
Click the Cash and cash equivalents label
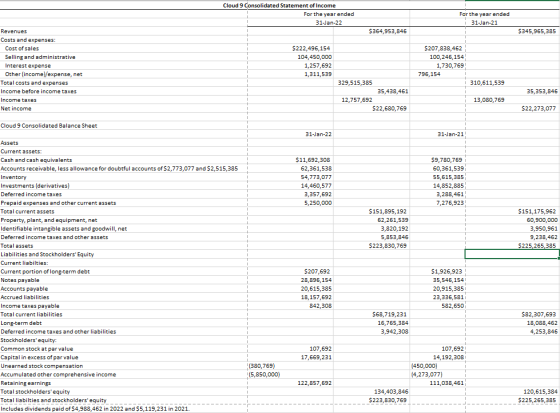(x=36, y=160)
